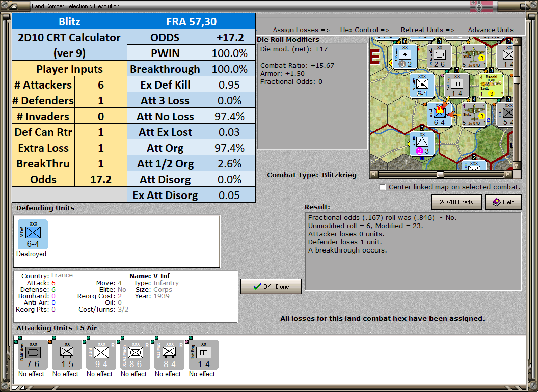Click the map horizontal scrollbar thumb

coord(440,174)
